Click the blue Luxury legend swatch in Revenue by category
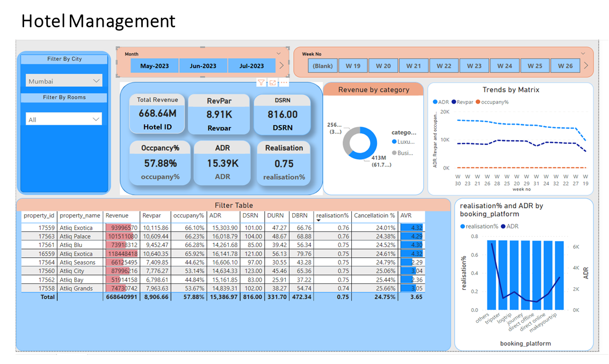This screenshot has width=609, height=364. coord(394,142)
